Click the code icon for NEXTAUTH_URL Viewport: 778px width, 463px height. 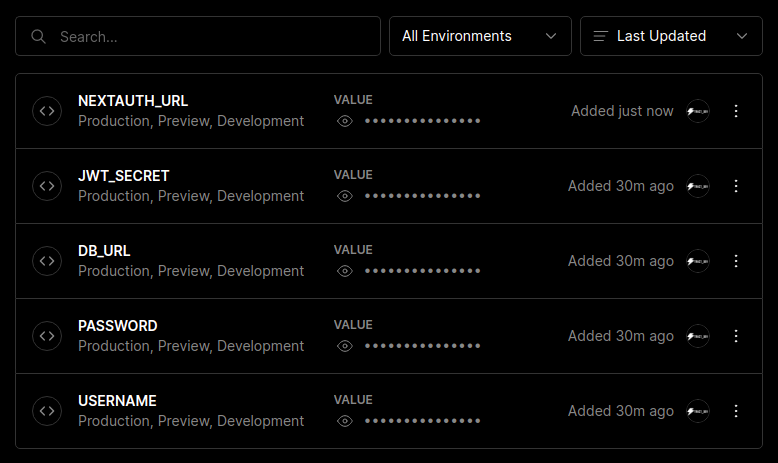[x=47, y=111]
